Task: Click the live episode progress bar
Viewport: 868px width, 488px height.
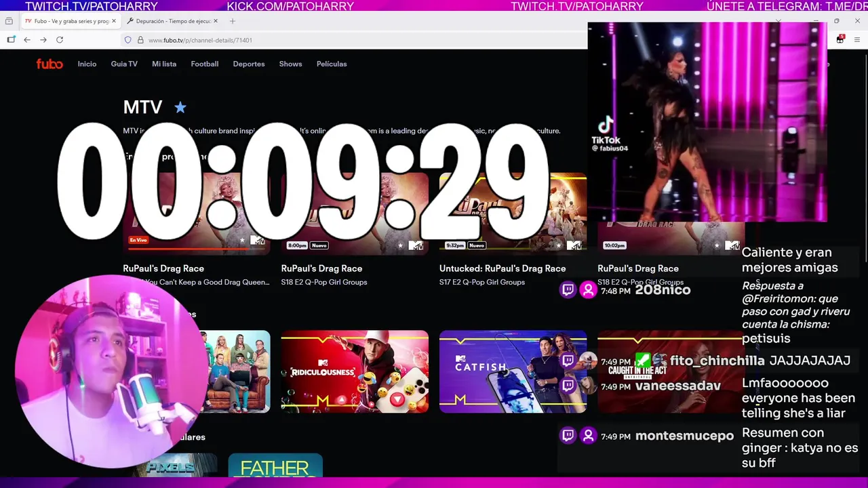Action: pos(196,249)
